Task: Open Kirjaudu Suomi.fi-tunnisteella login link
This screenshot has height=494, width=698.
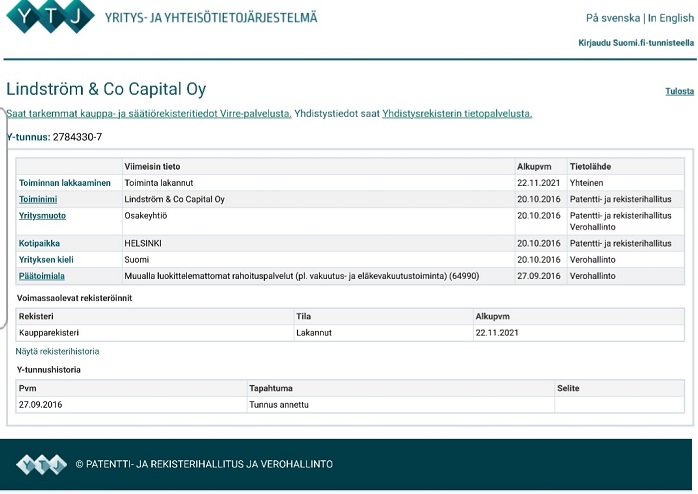Action: point(636,43)
